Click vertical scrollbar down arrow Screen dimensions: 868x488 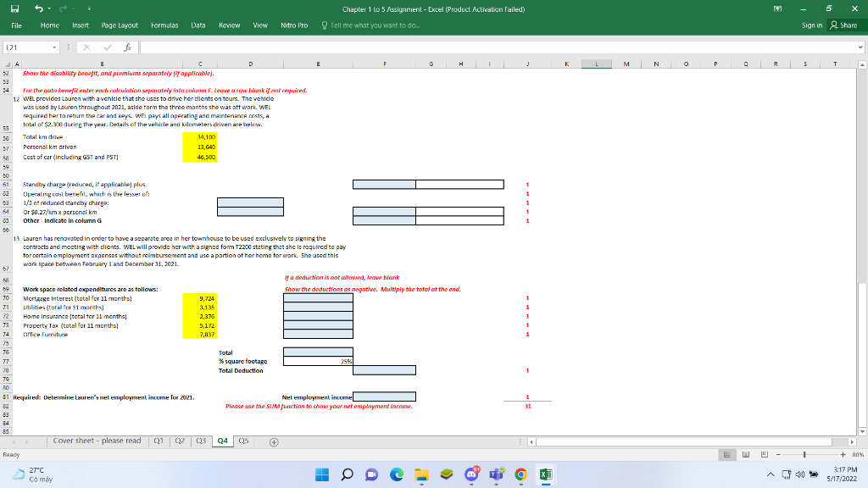coord(862,431)
